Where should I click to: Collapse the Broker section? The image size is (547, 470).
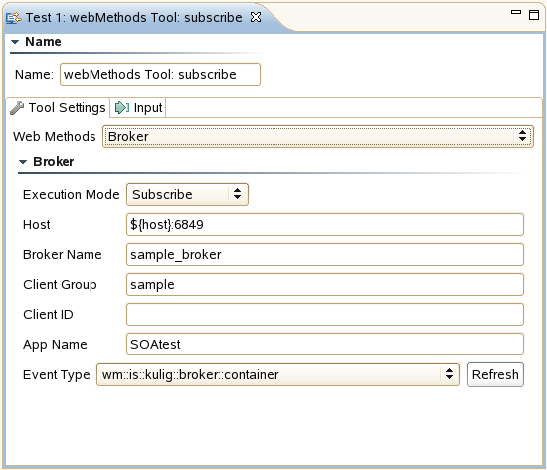click(x=23, y=162)
